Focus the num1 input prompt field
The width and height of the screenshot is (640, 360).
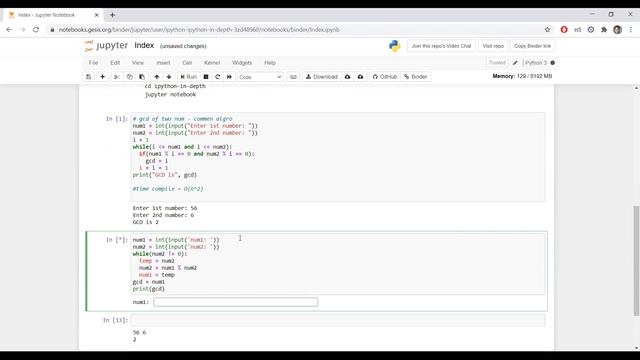[x=236, y=302]
